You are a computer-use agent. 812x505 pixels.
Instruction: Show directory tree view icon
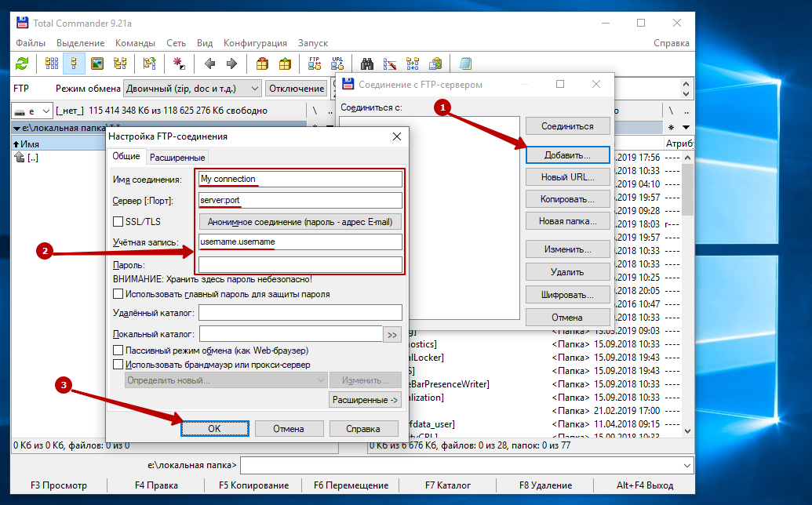point(120,64)
